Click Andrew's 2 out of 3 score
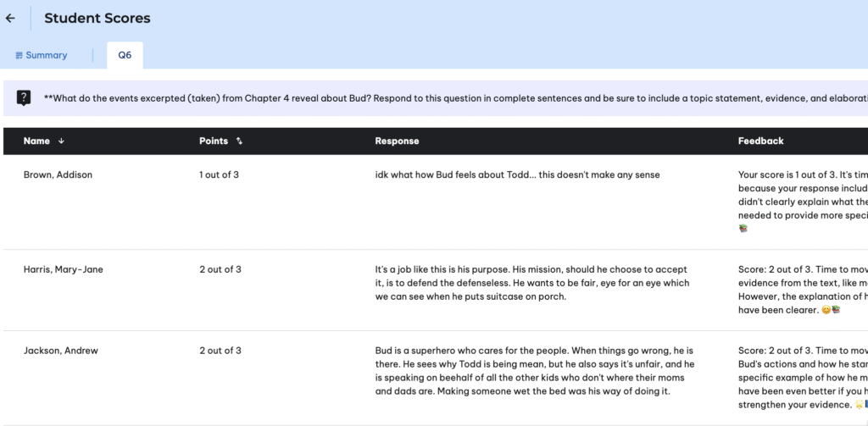 click(220, 351)
